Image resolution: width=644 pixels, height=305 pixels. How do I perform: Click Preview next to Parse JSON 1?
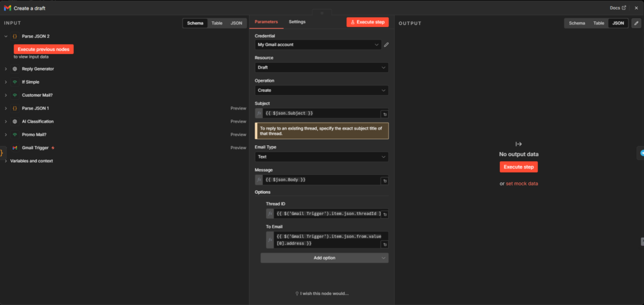coord(238,108)
